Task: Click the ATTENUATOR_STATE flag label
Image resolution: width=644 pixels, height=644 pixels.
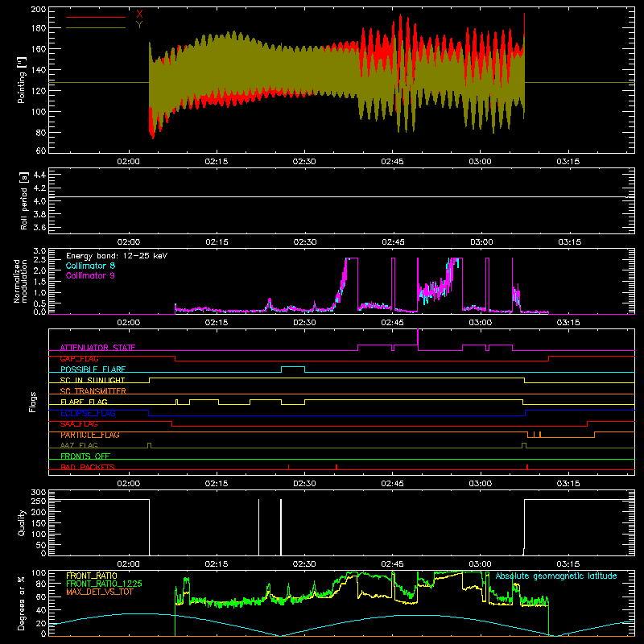Action: (x=97, y=348)
